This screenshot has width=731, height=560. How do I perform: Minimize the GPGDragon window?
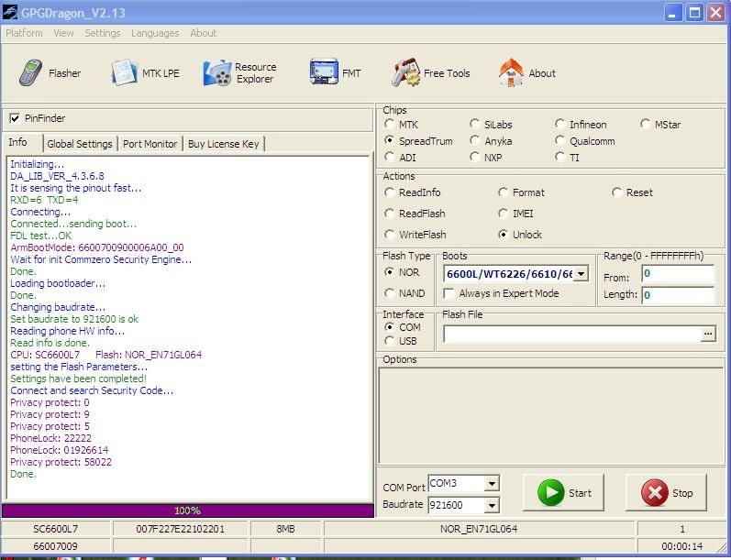pos(672,13)
